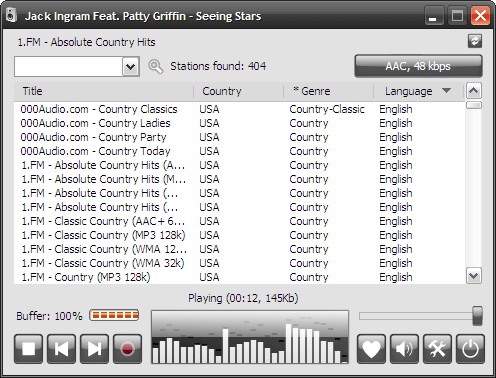This screenshot has height=378, width=496.
Task: Select 000Audio.com - Country Today station
Action: pos(239,151)
